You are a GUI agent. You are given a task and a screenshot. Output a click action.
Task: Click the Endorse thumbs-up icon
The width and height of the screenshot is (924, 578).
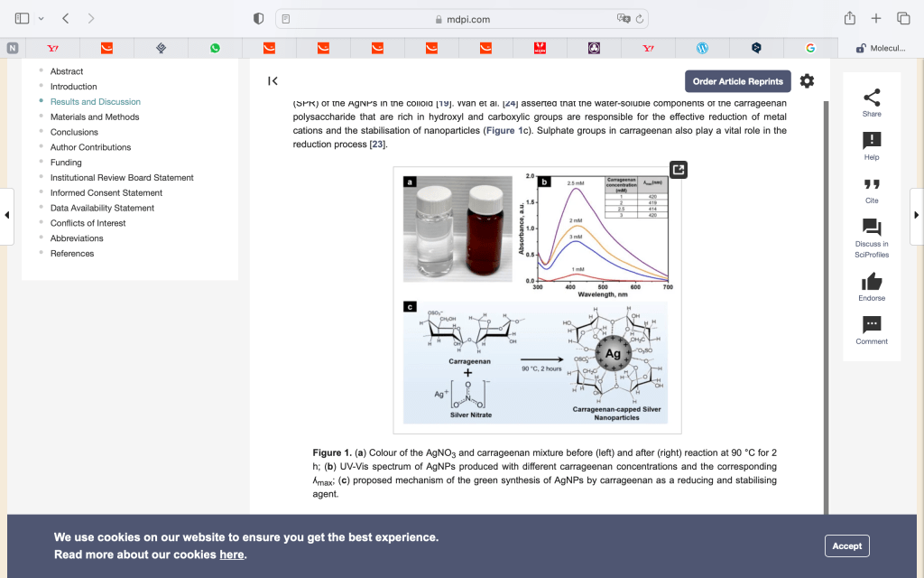(872, 281)
